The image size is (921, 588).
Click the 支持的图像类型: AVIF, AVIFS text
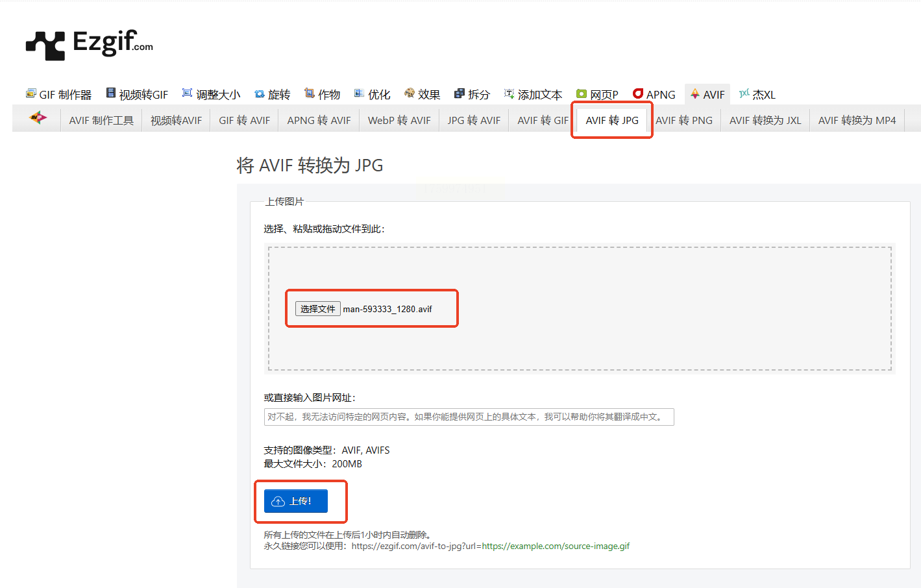[x=326, y=450]
